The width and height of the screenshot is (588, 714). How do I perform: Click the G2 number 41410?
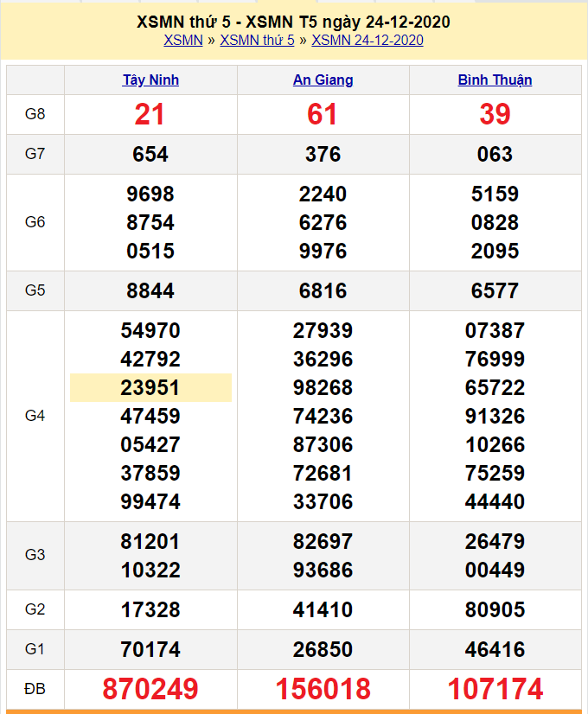click(323, 609)
